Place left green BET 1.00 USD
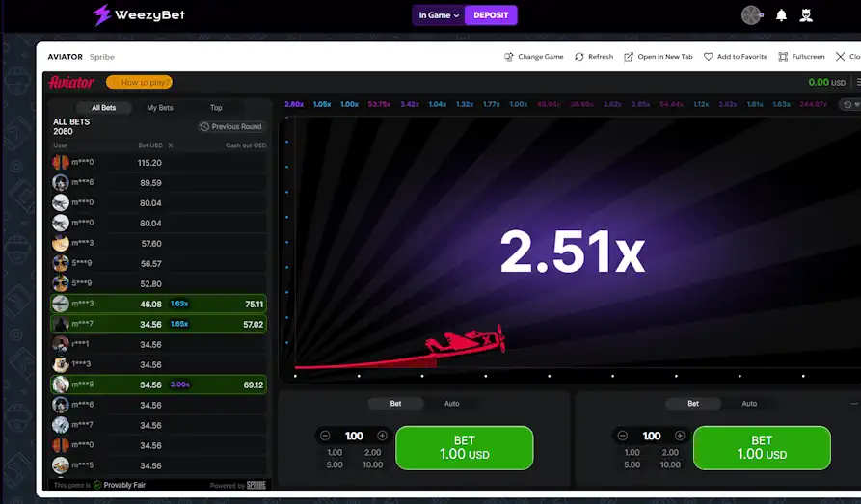The width and height of the screenshot is (861, 504). tap(465, 447)
